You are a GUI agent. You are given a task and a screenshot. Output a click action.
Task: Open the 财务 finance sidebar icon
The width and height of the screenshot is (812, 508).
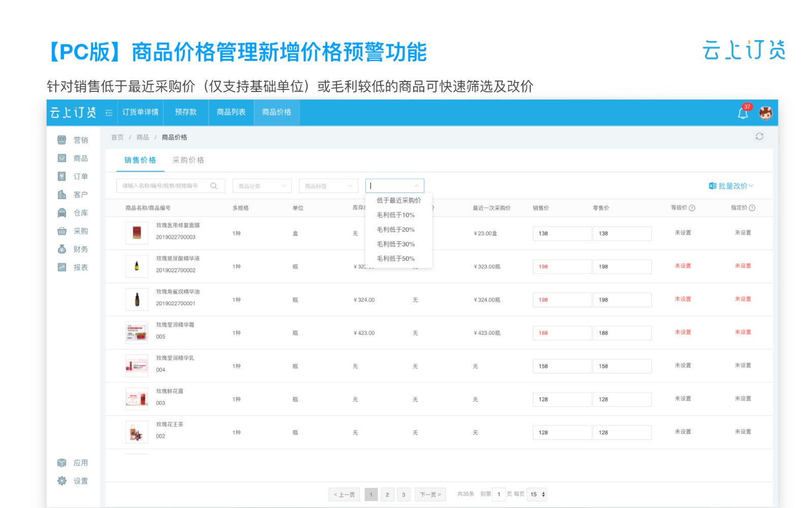pyautogui.click(x=62, y=249)
